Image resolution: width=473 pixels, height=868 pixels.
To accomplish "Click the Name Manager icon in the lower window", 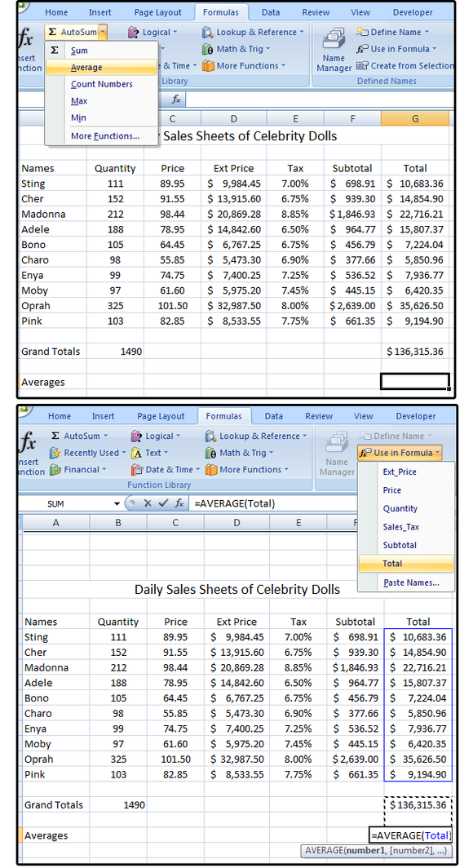I will (336, 443).
